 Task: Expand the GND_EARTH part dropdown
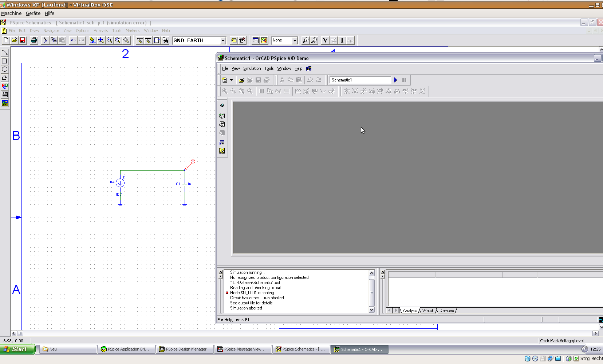coord(223,41)
